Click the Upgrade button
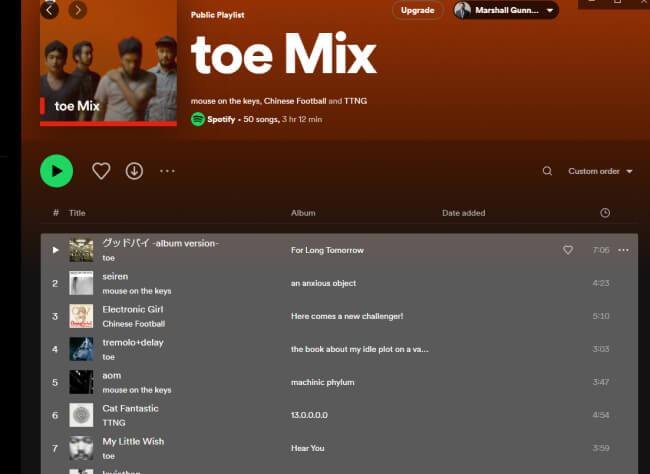The width and height of the screenshot is (650, 474). pos(417,10)
